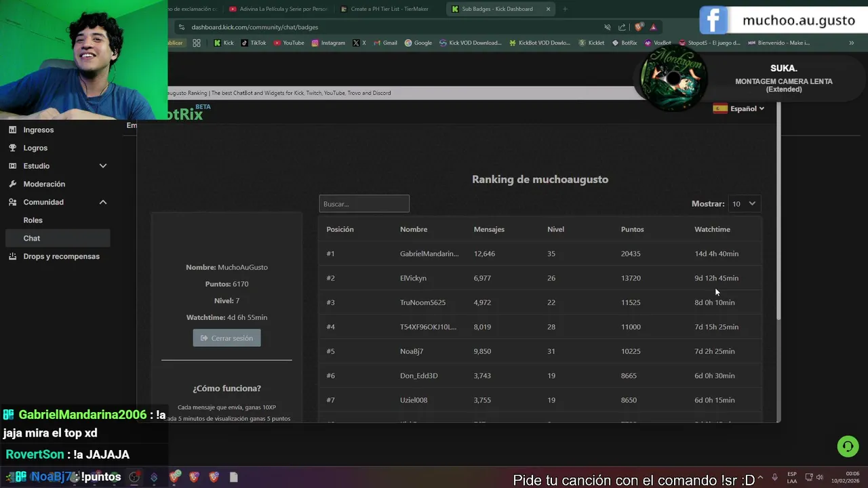Sort by the Posición column header
Image resolution: width=868 pixels, height=488 pixels.
(340, 229)
